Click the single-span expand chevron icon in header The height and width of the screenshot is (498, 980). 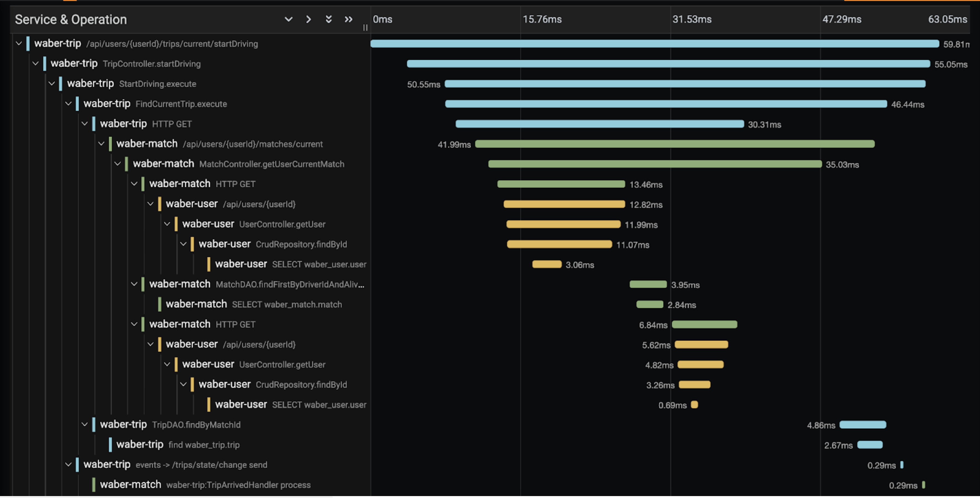pyautogui.click(x=308, y=19)
